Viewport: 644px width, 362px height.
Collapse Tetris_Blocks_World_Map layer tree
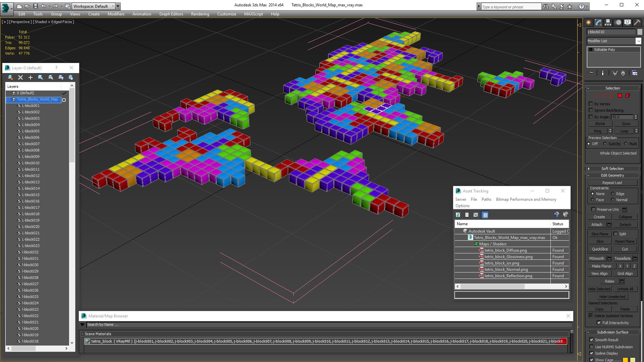point(8,100)
